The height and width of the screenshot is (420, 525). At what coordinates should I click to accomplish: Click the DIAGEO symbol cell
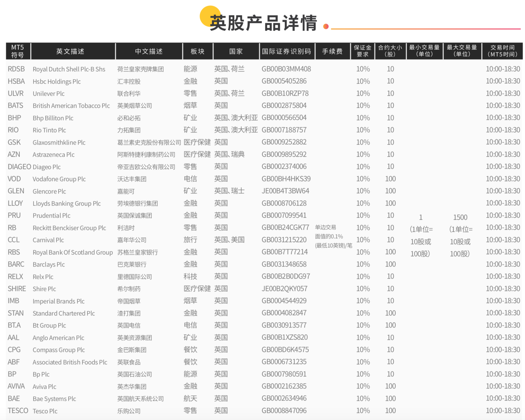coord(19,167)
